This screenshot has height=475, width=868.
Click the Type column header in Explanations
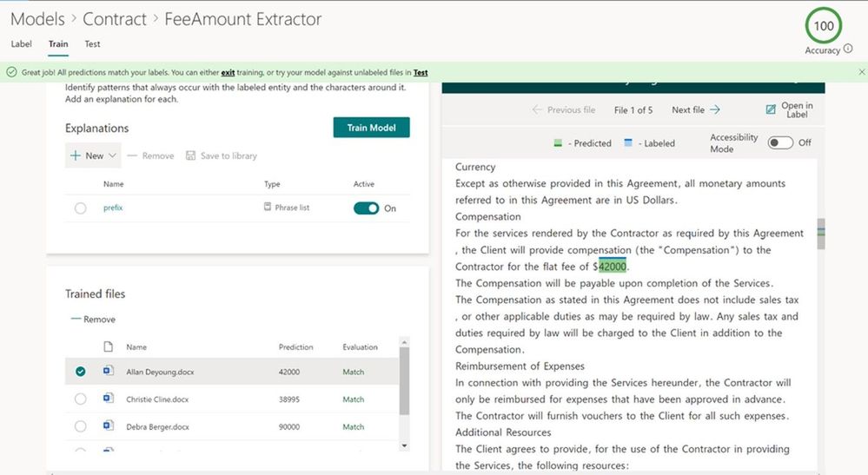[x=272, y=183]
